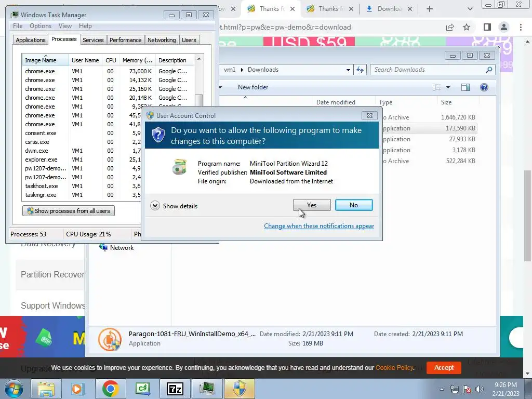Show hidden tray icons arrow

point(442,389)
